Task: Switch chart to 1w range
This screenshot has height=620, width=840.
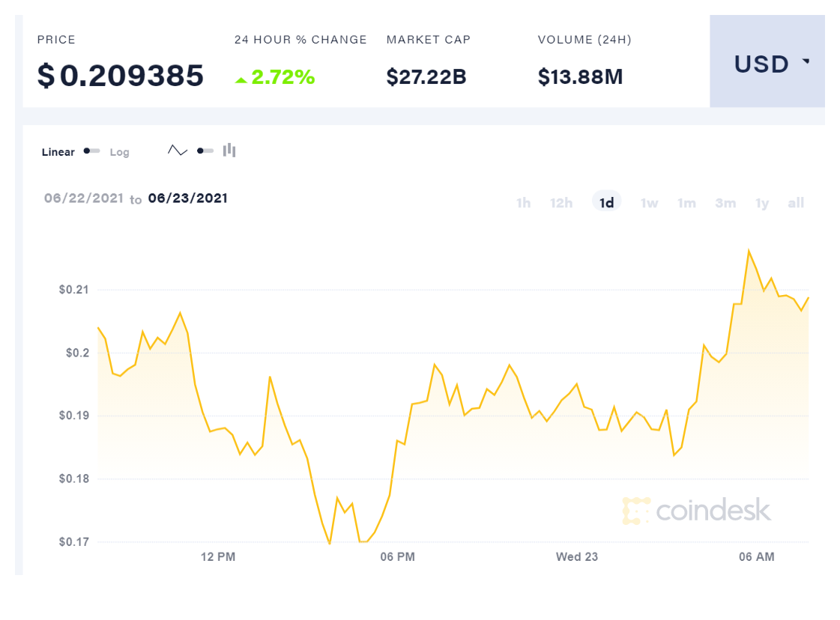Action: tap(649, 203)
